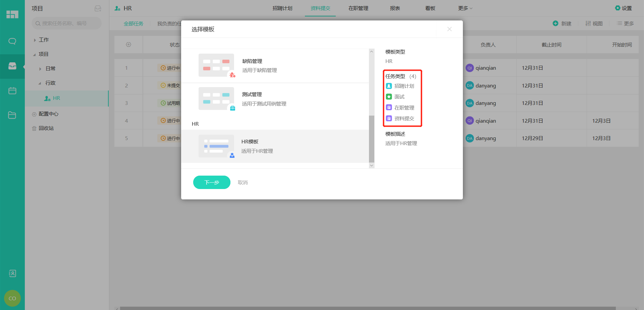
Task: Click the inbox icon beside 项目 header
Action: (98, 8)
